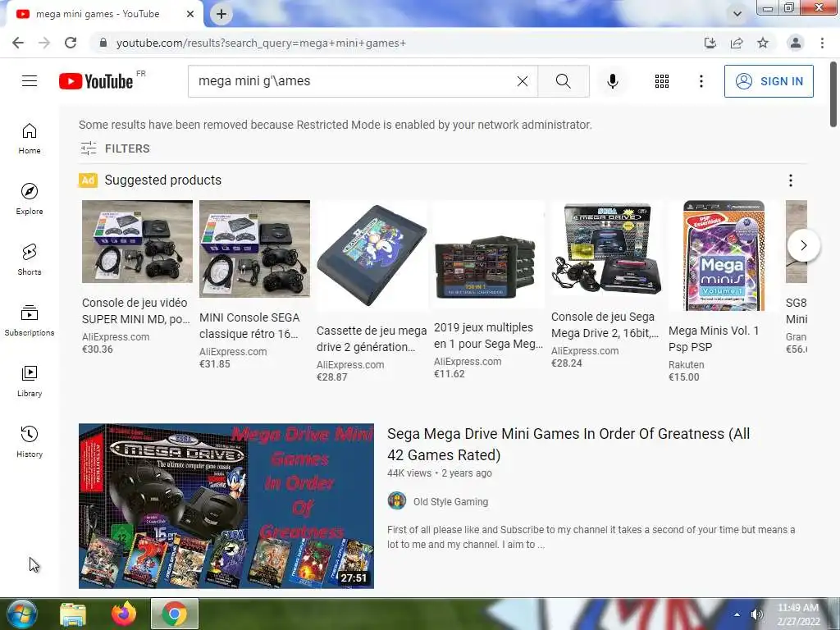Open MINI Console SEGA classique rétro product
Image resolution: width=840 pixels, height=630 pixels.
[249, 326]
